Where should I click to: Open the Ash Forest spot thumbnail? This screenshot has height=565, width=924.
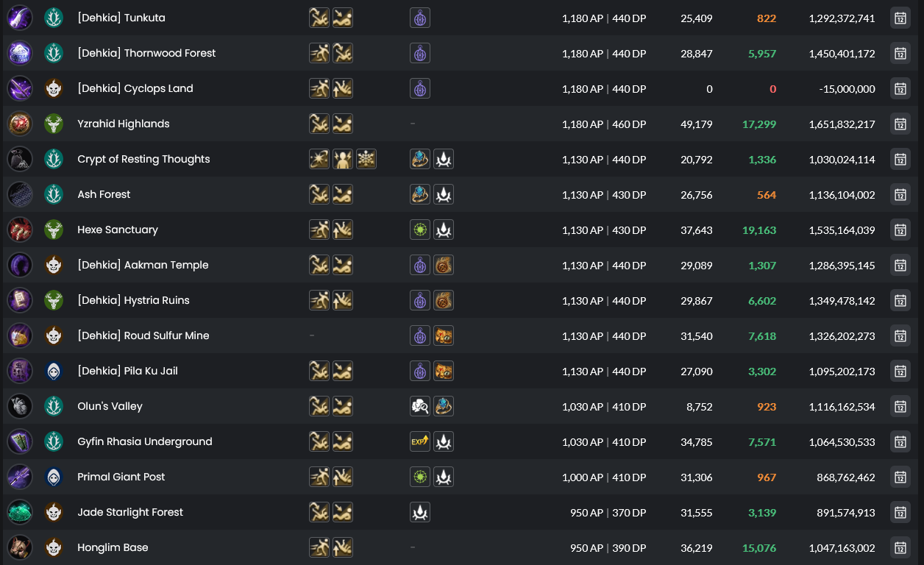coord(20,194)
